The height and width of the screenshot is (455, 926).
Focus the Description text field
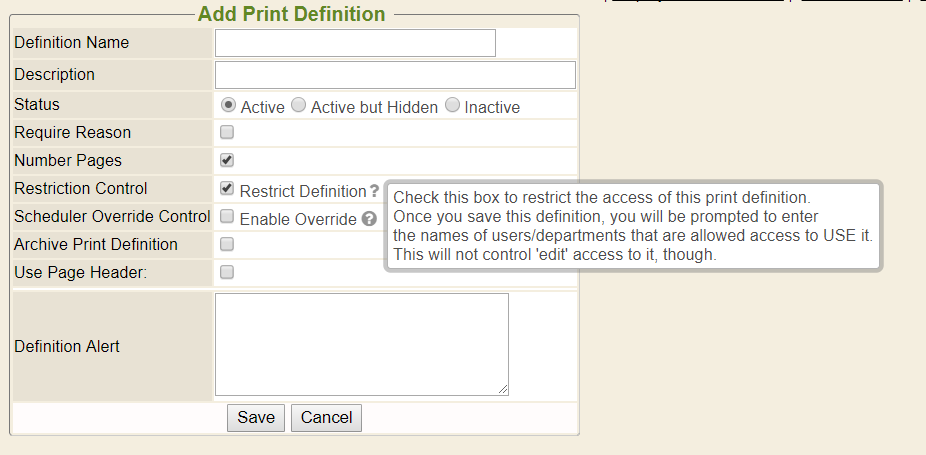(395, 75)
